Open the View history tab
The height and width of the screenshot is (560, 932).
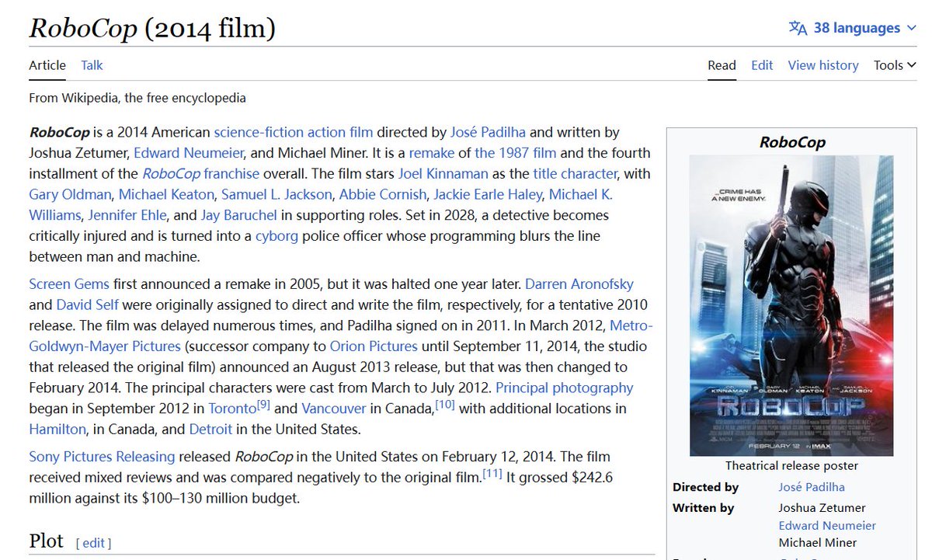click(823, 65)
